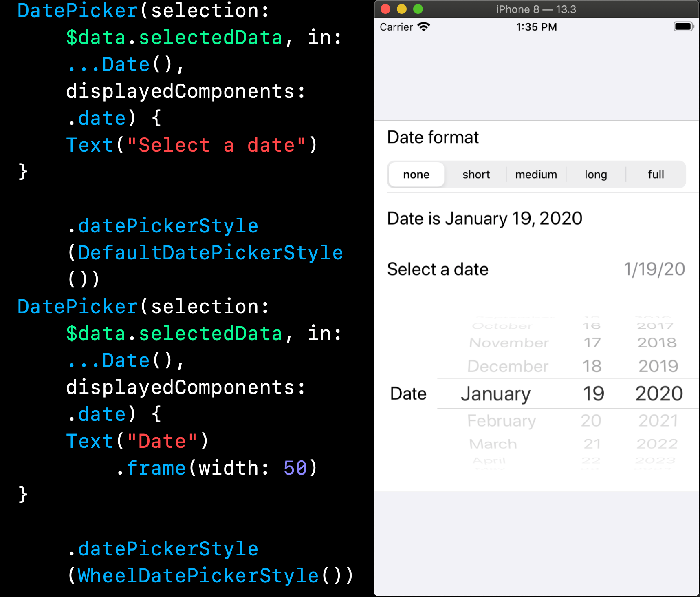Choose February on the month wheel
This screenshot has height=597, width=700.
[x=502, y=420]
